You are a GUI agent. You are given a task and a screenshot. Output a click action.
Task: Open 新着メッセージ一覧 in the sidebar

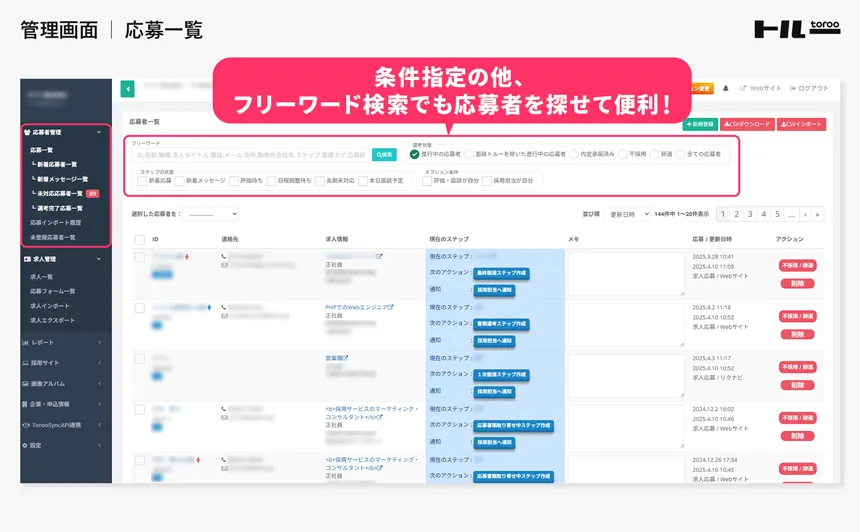tap(63, 179)
